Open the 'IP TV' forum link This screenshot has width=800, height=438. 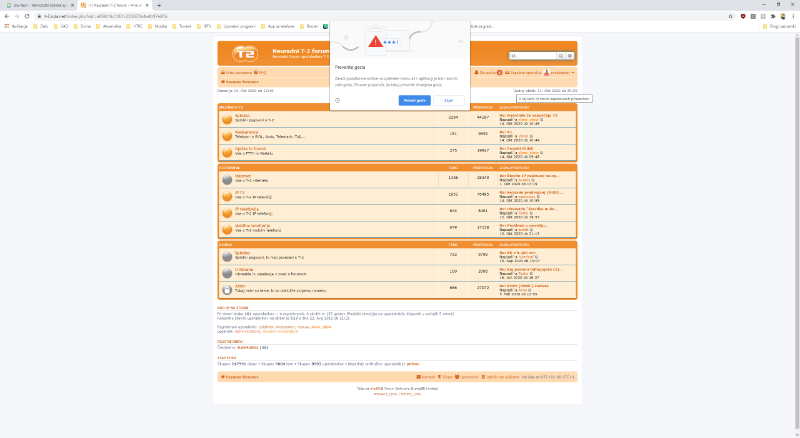(x=239, y=192)
